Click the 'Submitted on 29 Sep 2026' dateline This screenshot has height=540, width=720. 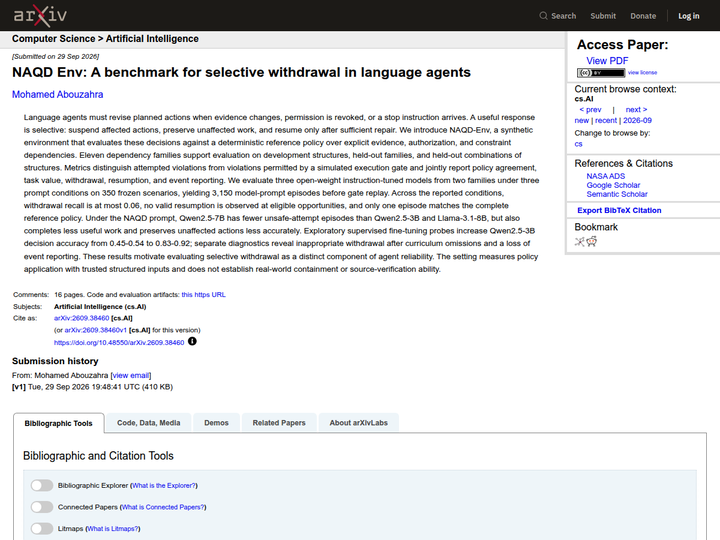tap(56, 56)
